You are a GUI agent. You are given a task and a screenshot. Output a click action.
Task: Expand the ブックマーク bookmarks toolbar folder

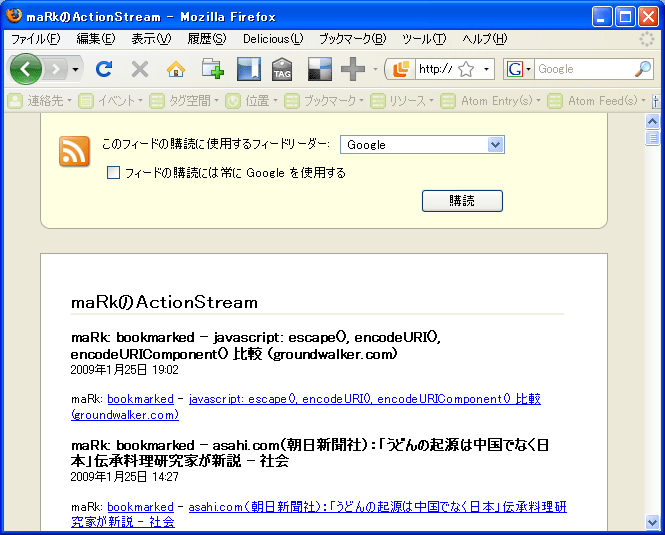click(324, 101)
